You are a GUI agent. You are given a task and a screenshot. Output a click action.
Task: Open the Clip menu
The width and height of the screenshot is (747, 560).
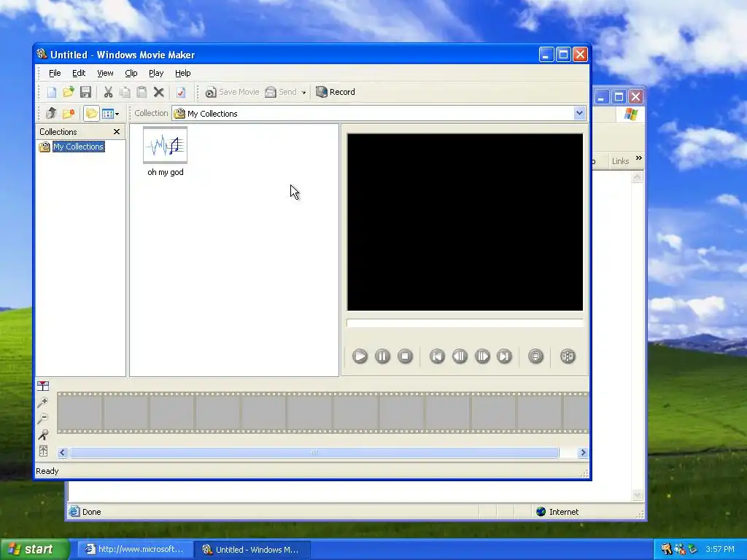tap(131, 73)
